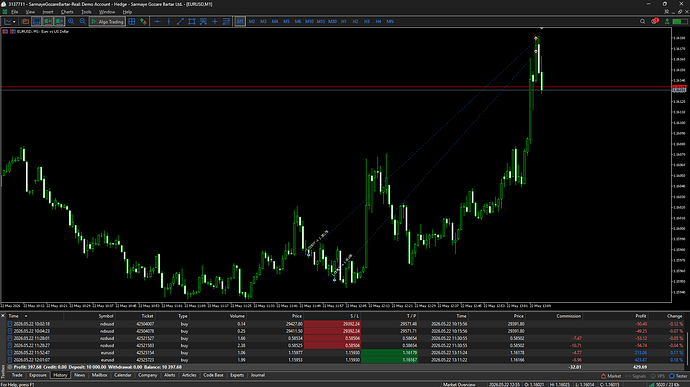Click the green connection status toolbar icon

pos(679,21)
